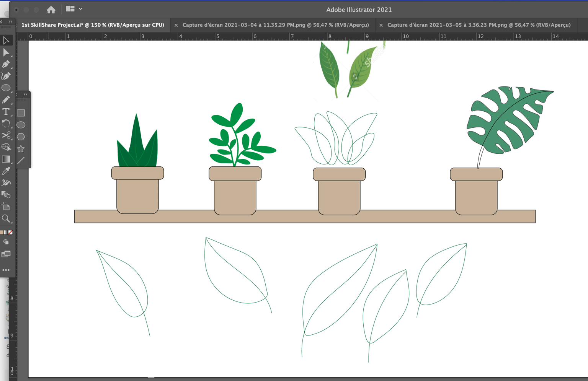The image size is (588, 381).
Task: Expand floating shape panel double-arrow
Action: tap(25, 94)
